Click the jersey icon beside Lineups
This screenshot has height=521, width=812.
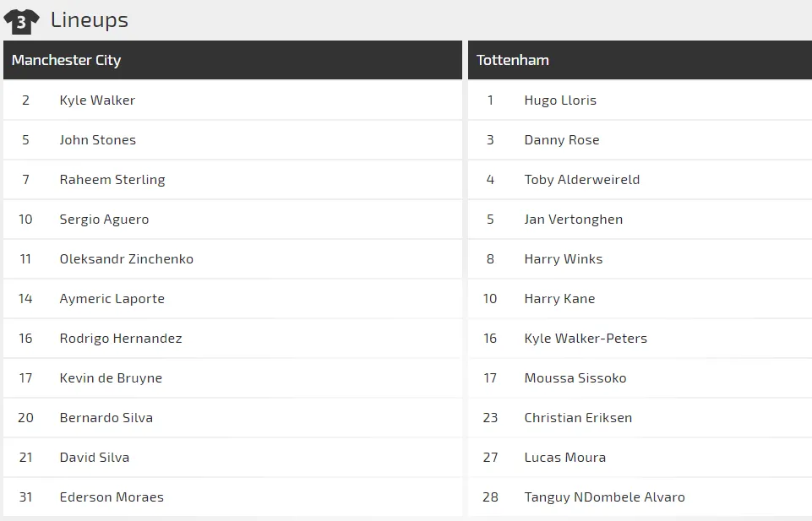(21, 21)
